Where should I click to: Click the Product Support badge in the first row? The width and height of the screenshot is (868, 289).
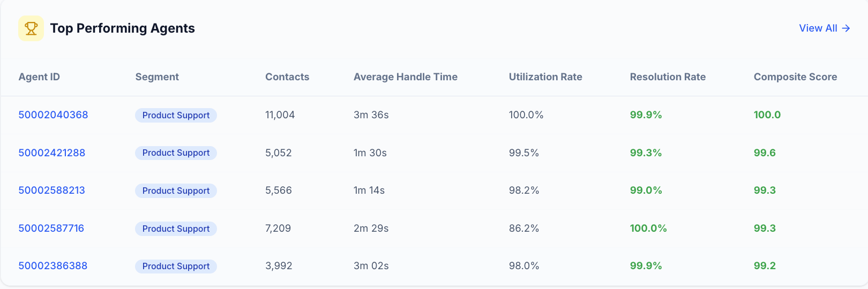[x=176, y=116]
